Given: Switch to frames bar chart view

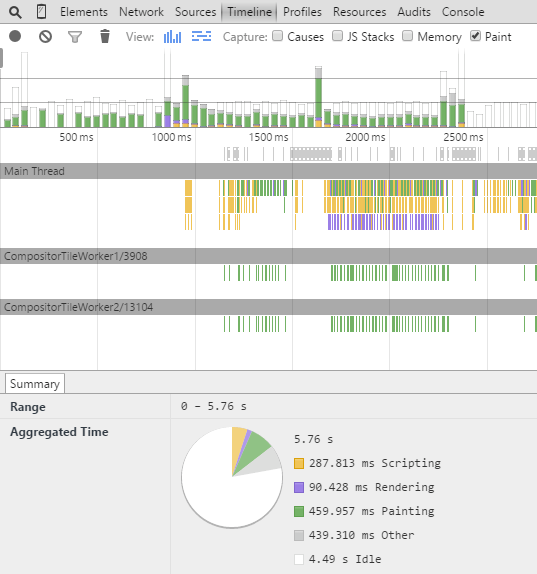Looking at the screenshot, I should tap(172, 37).
